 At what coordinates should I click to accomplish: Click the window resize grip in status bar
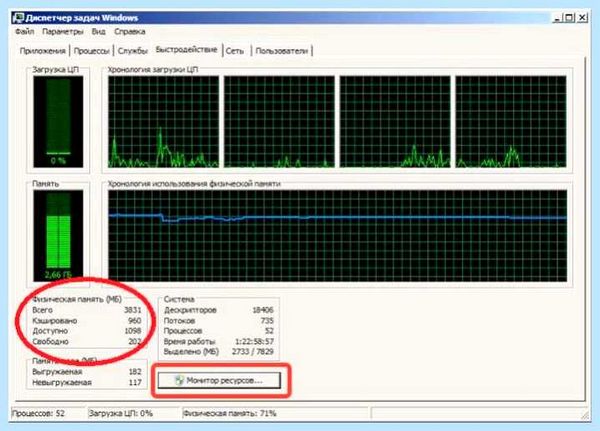point(585,415)
